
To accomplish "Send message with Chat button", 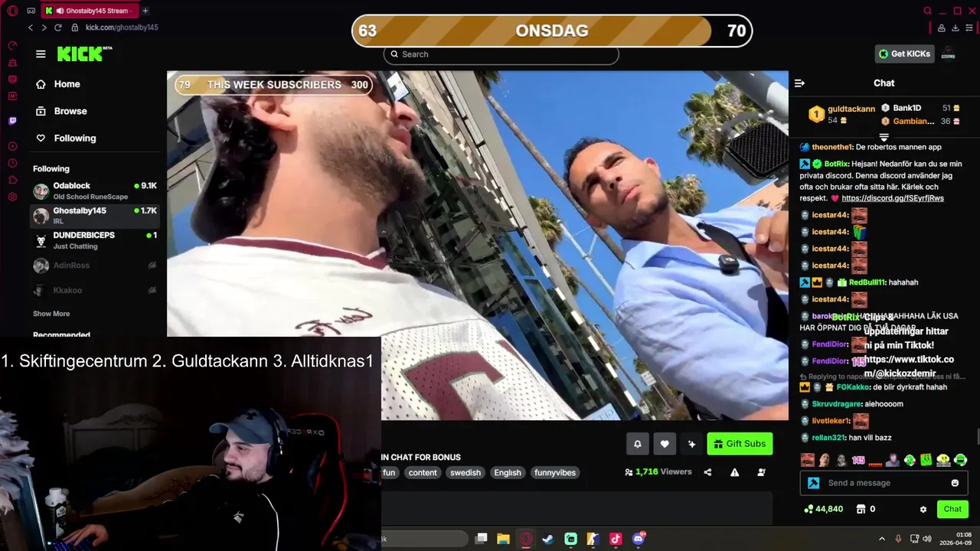I will pos(952,509).
